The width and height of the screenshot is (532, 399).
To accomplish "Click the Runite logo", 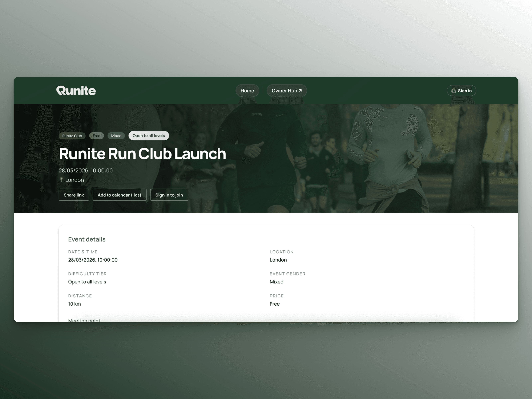I will point(76,91).
